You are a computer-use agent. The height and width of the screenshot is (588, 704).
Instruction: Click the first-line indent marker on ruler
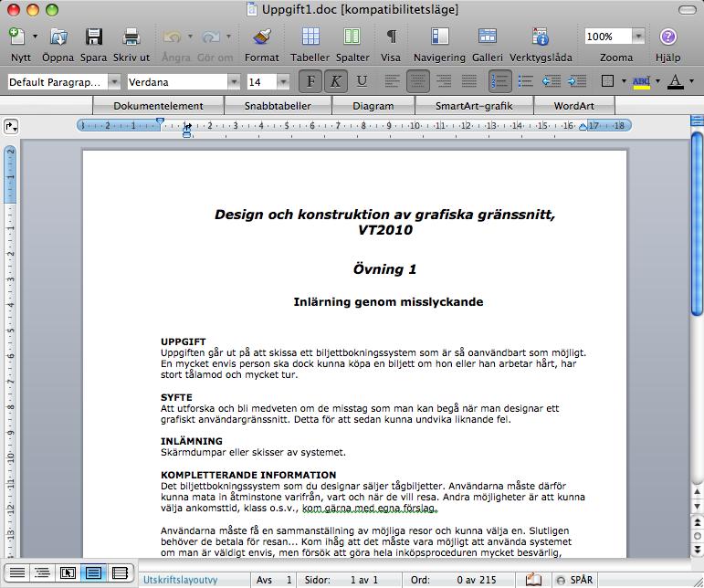160,121
